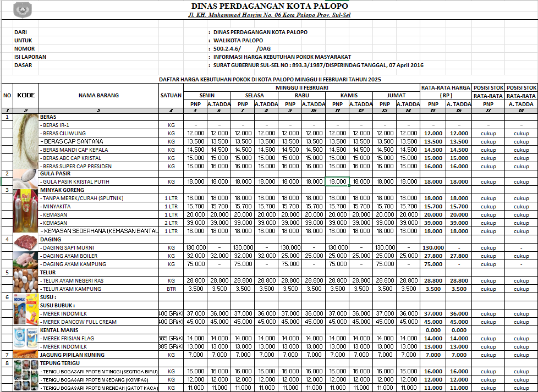Select the DAGING AYAM BOILER item
Image resolution: width=538 pixels, height=392 pixels.
click(69, 256)
